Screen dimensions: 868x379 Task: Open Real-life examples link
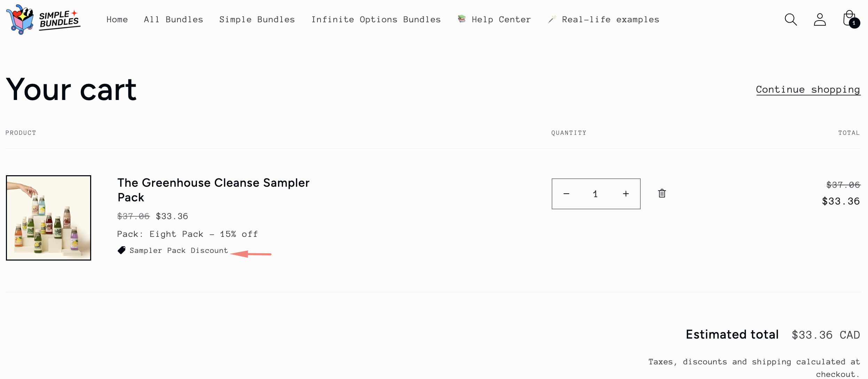pos(610,20)
